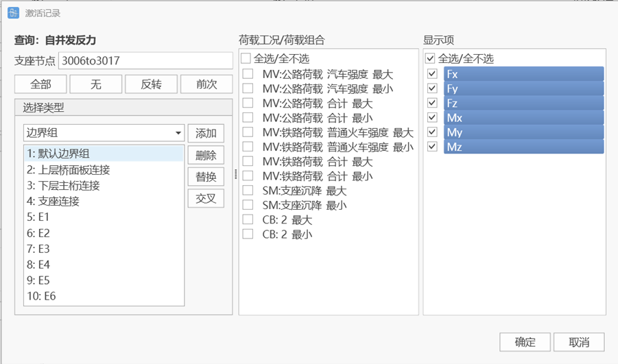The width and height of the screenshot is (618, 364).
Task: Uncheck the Fx display item checkbox
Action: (x=432, y=73)
